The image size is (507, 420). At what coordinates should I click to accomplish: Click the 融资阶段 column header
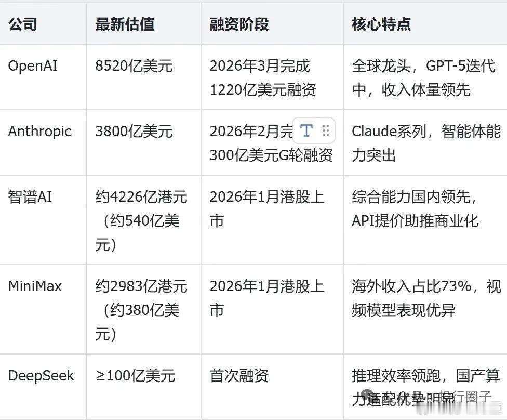(x=239, y=24)
